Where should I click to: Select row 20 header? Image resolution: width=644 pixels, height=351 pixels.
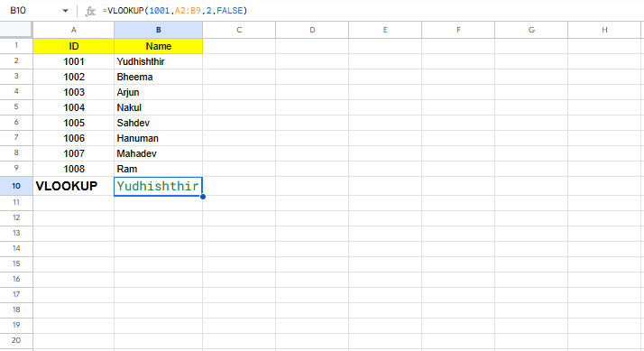point(16,340)
